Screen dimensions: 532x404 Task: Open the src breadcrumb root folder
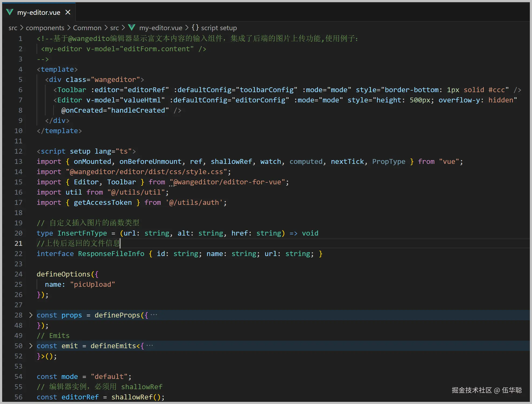(x=13, y=28)
